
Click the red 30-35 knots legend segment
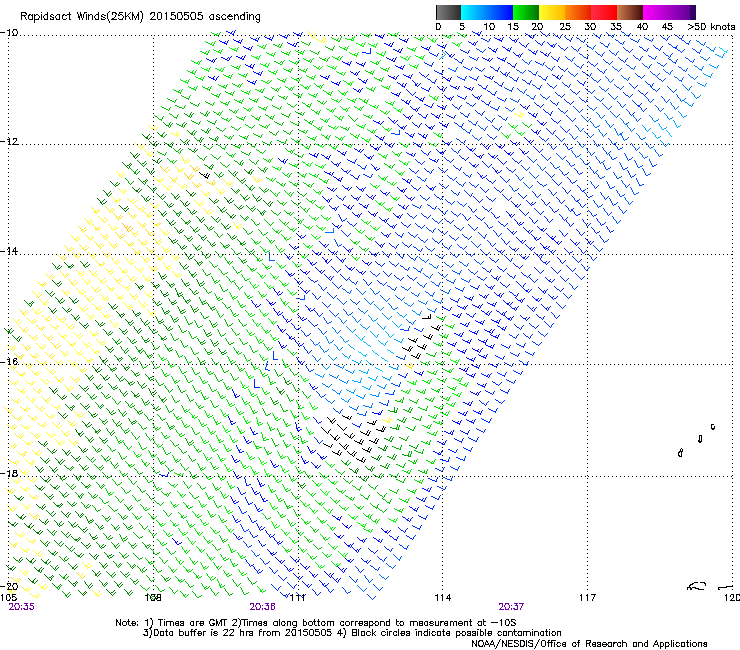[x=604, y=12]
